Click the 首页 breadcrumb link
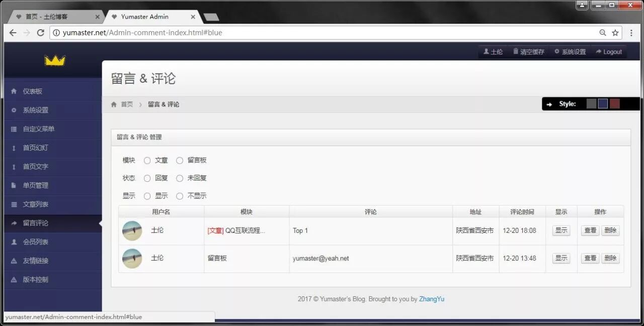 pyautogui.click(x=127, y=104)
